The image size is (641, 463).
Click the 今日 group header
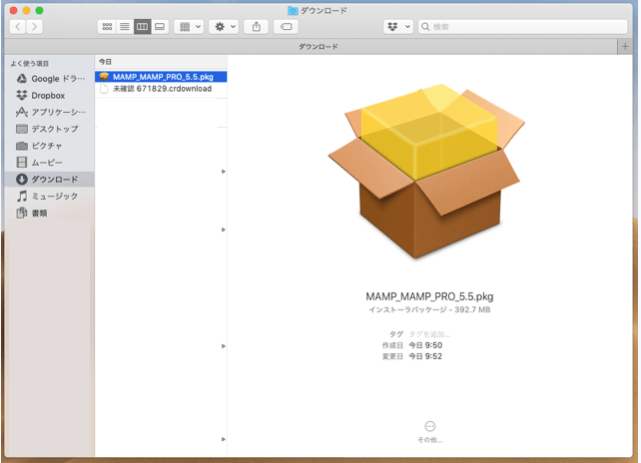pos(105,62)
